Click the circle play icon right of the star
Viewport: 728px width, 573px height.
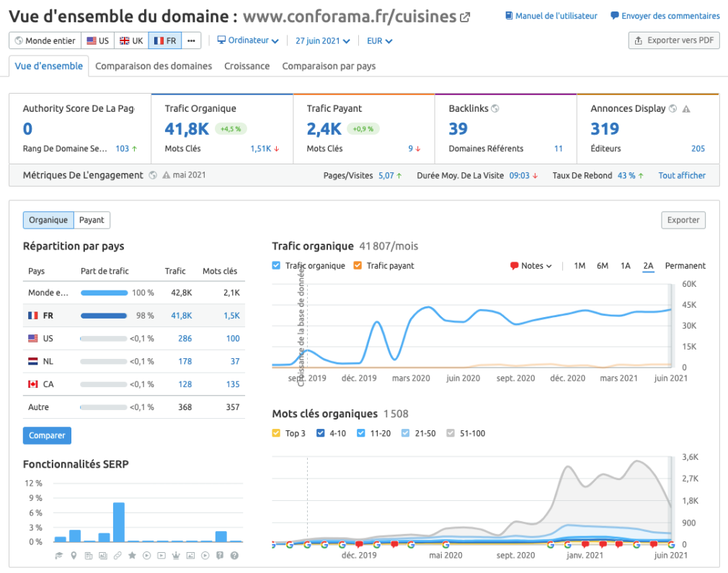coord(147,556)
